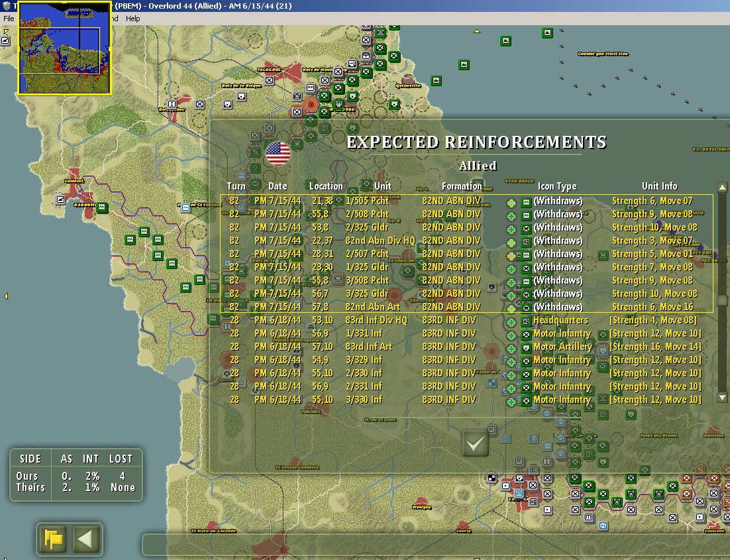
Task: Open the File menu
Action: pyautogui.click(x=9, y=19)
